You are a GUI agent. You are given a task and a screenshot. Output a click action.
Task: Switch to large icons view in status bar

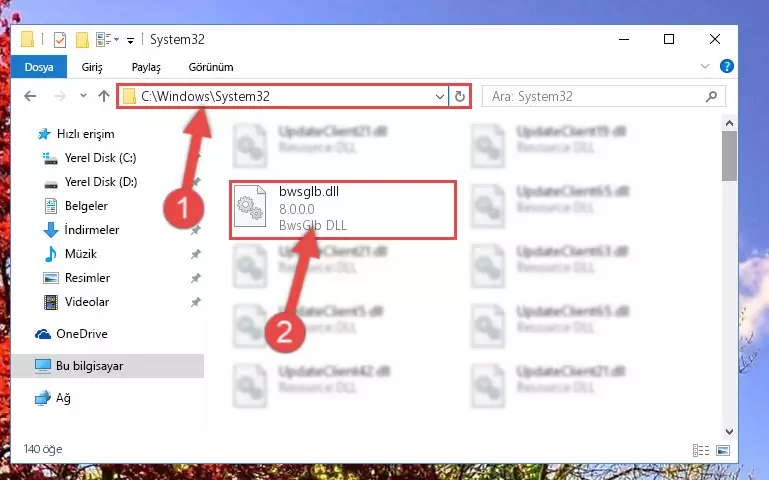pyautogui.click(x=723, y=450)
